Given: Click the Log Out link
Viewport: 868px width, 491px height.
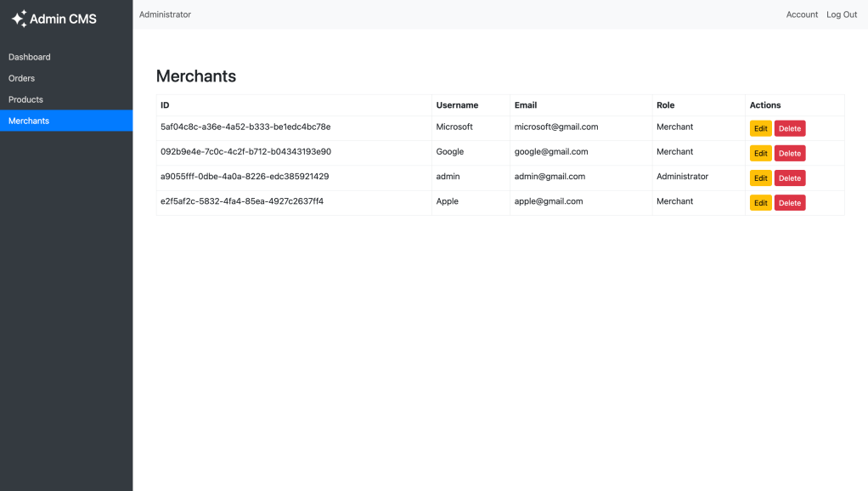Looking at the screenshot, I should point(842,14).
